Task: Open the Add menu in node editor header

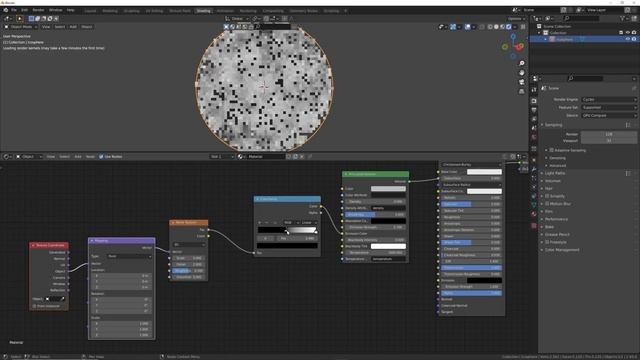Action: coord(78,156)
